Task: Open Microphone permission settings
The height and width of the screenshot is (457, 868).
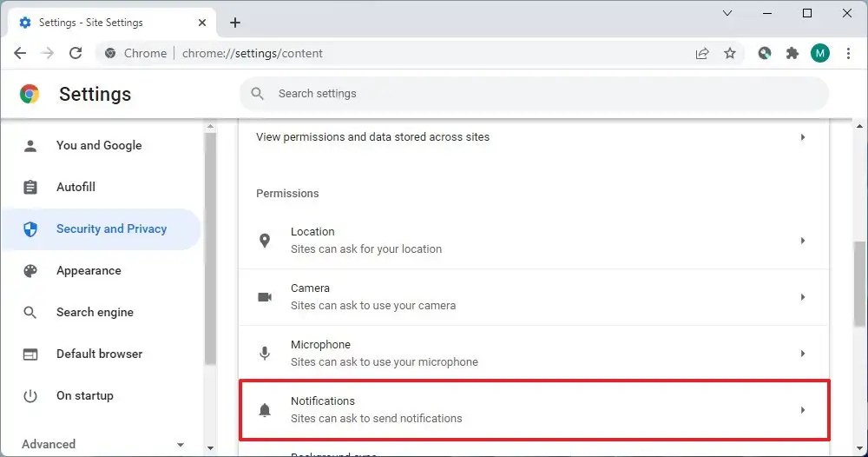Action: 534,354
